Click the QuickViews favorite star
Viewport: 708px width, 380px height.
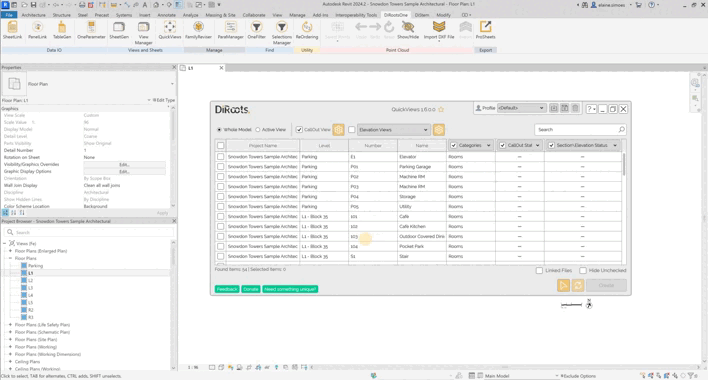pyautogui.click(x=441, y=109)
